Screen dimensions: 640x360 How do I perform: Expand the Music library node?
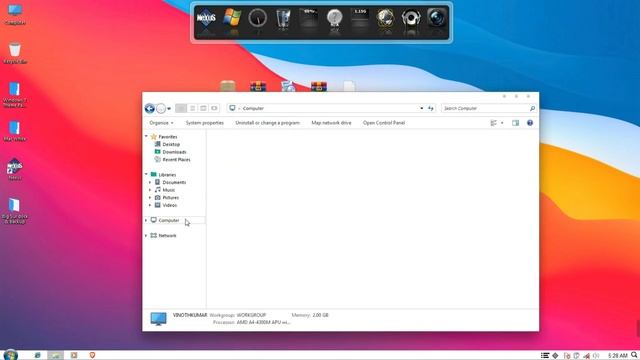tap(150, 190)
